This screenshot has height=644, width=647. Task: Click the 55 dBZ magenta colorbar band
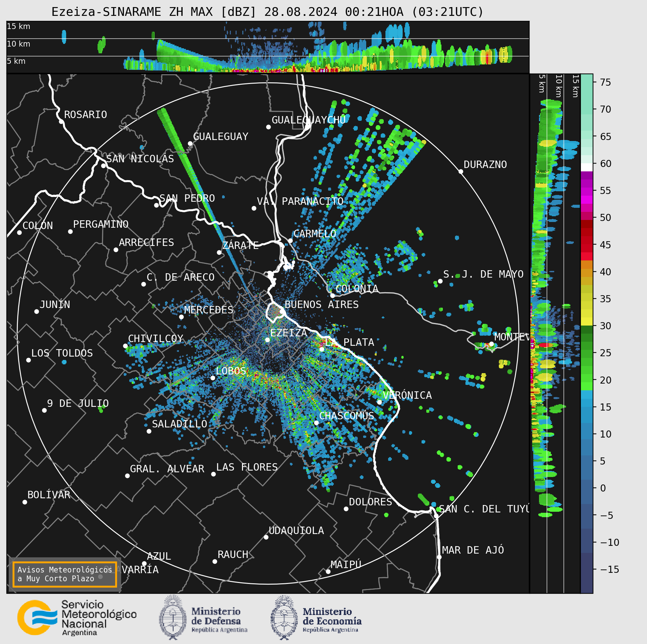[x=587, y=191]
